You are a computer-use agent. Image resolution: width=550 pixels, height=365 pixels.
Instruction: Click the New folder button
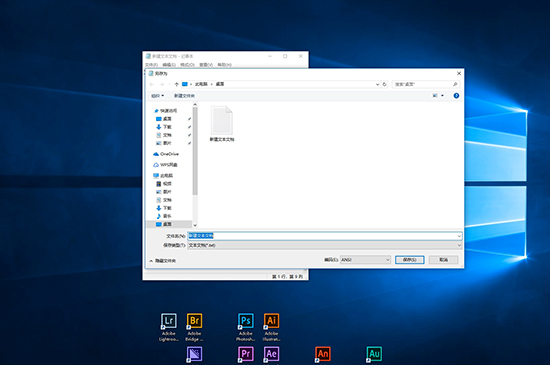click(184, 95)
